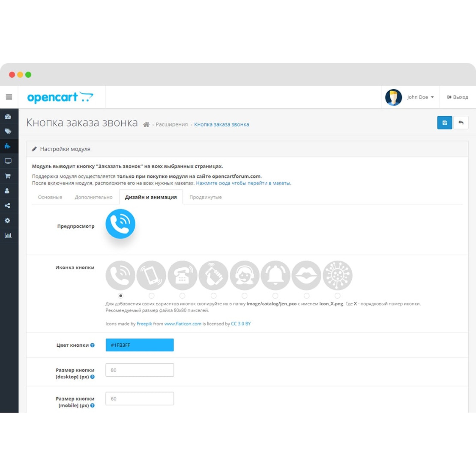476x476 pixels.
Task: Choose the bell icon option
Action: 275,275
